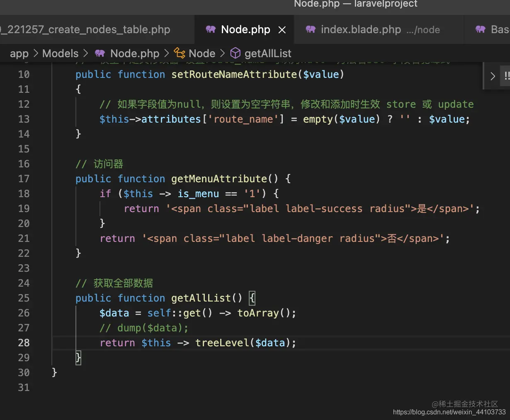Click the // dump($data); comment

144,328
